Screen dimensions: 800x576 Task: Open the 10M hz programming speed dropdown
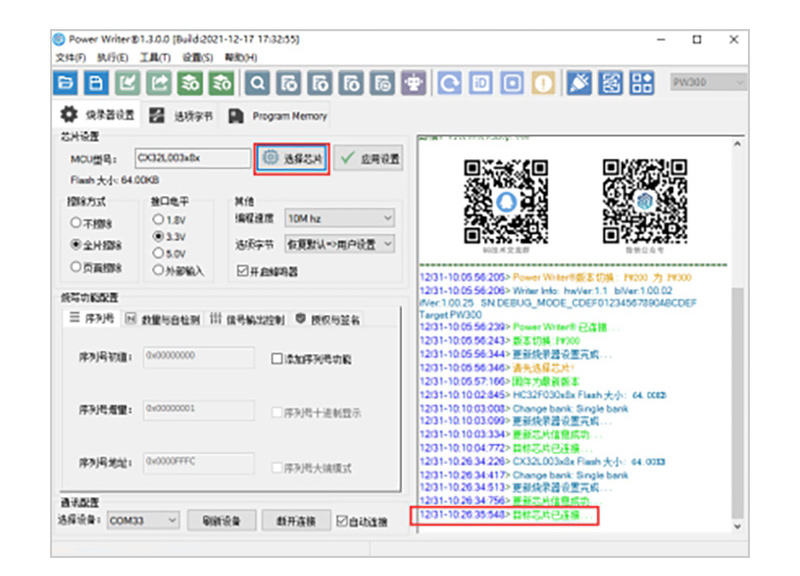pyautogui.click(x=340, y=218)
